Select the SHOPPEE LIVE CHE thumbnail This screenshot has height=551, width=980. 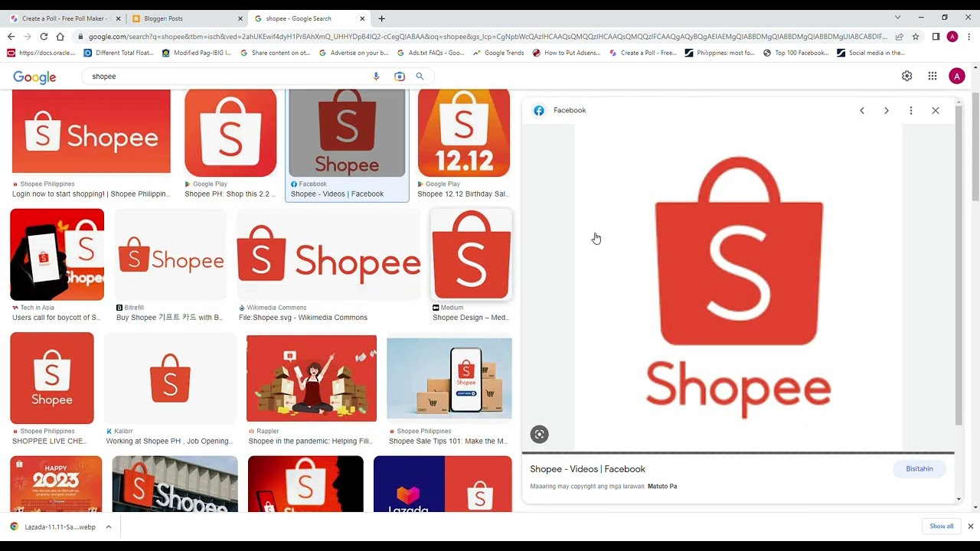(52, 378)
